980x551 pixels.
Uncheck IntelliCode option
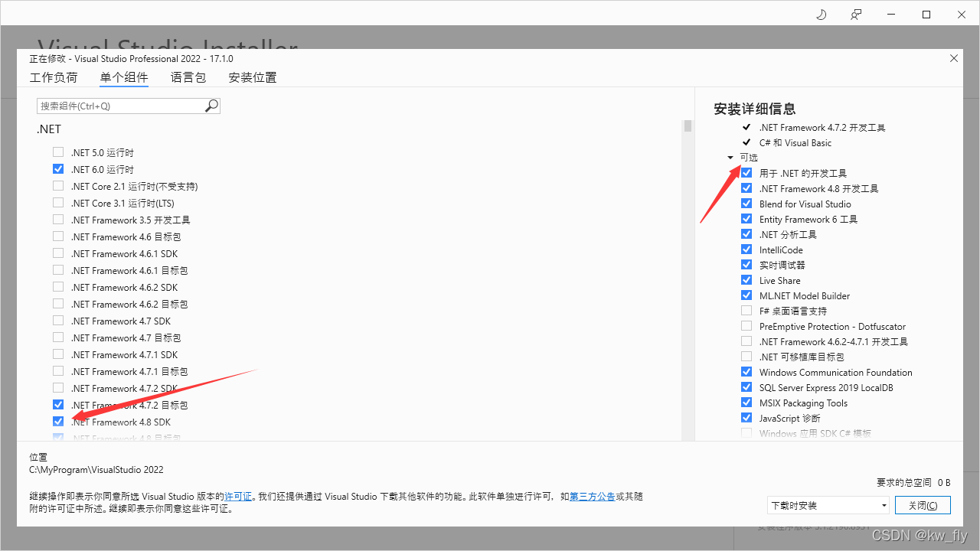[746, 249]
